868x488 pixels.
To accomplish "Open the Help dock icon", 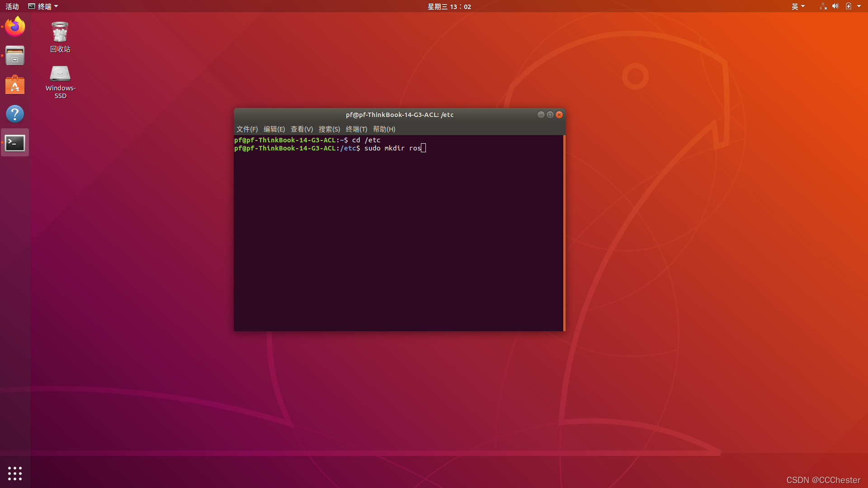I will click(15, 114).
